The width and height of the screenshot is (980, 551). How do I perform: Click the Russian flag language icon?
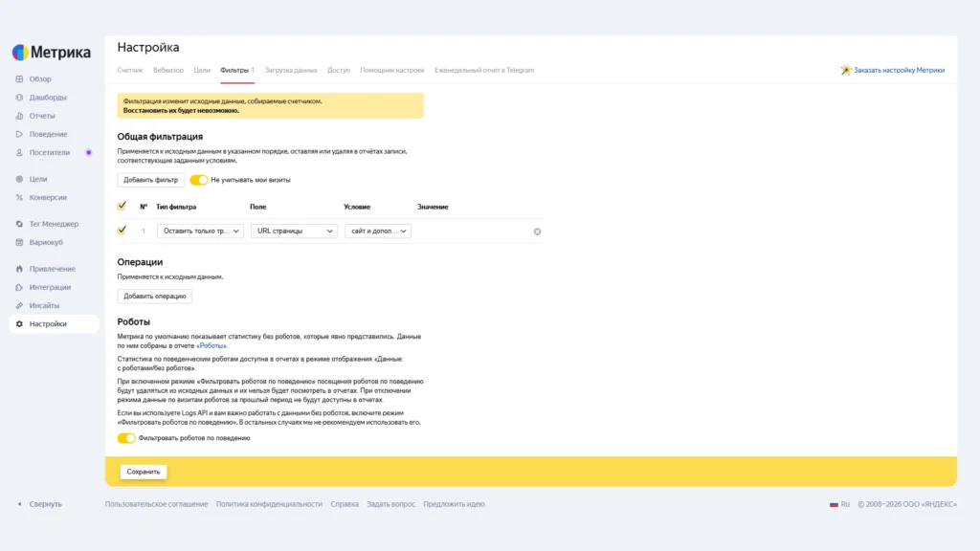click(x=834, y=504)
